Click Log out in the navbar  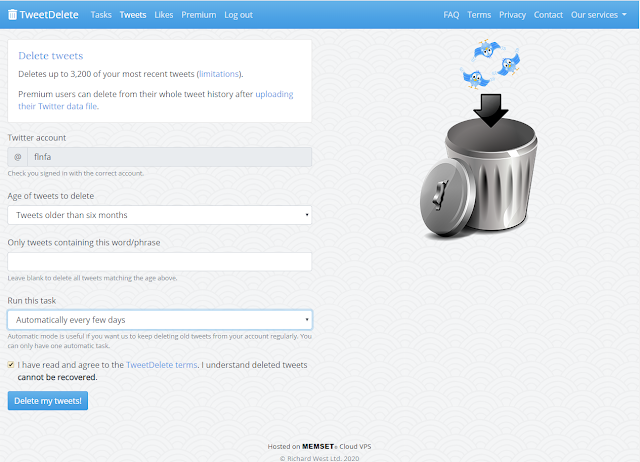(x=238, y=15)
